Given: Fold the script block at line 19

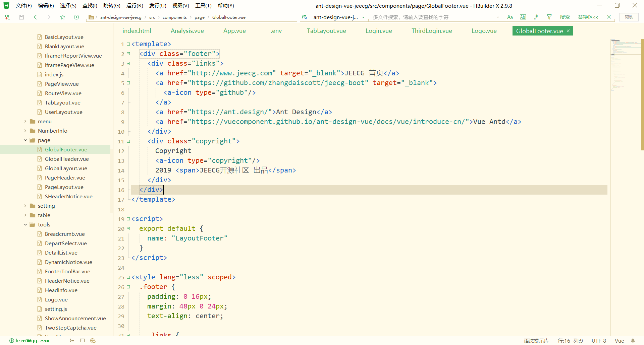Looking at the screenshot, I should 128,219.
